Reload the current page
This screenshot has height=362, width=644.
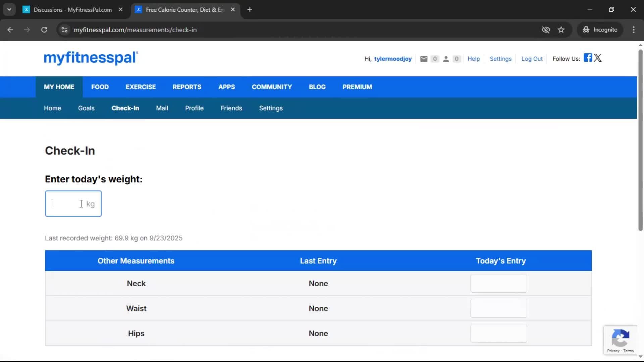tap(44, 29)
